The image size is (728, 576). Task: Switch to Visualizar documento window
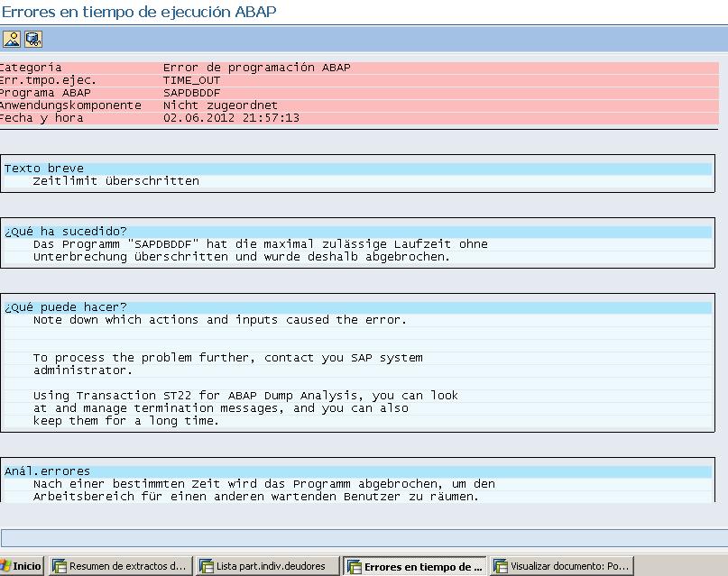[x=562, y=566]
